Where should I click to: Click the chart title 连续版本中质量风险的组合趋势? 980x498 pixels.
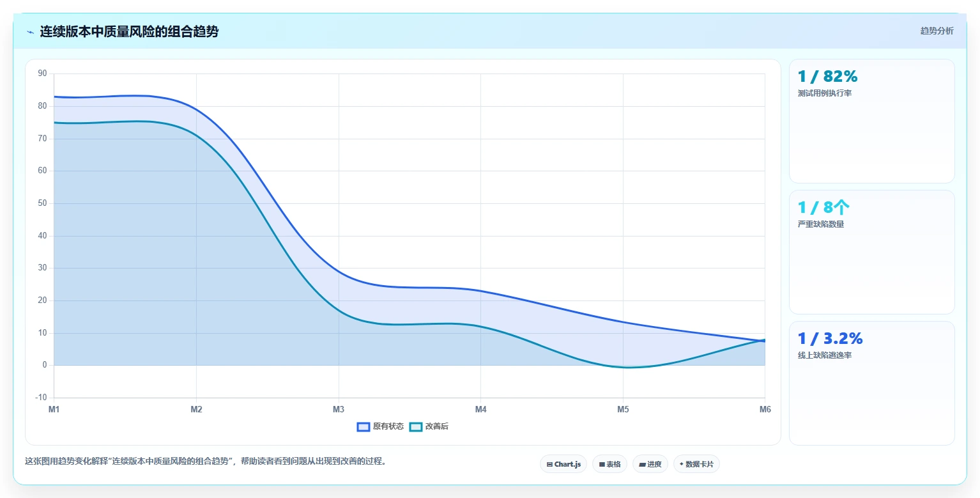click(x=129, y=31)
